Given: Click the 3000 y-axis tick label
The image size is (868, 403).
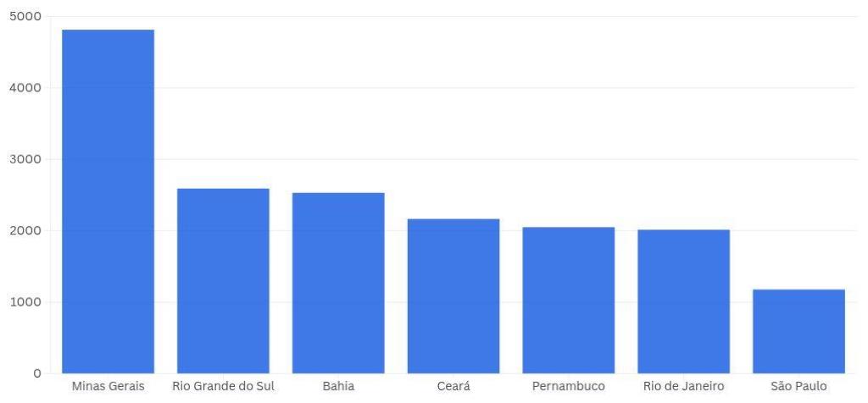Looking at the screenshot, I should (x=25, y=159).
